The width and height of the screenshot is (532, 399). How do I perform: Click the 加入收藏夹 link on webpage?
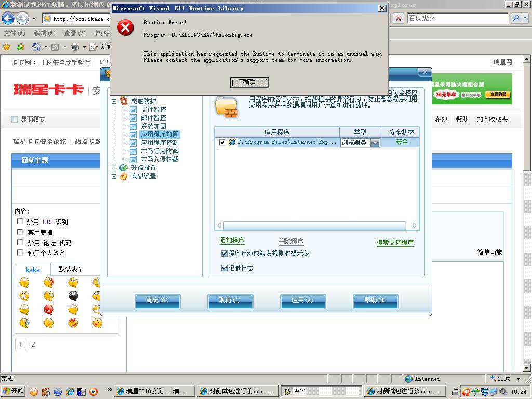pos(492,119)
